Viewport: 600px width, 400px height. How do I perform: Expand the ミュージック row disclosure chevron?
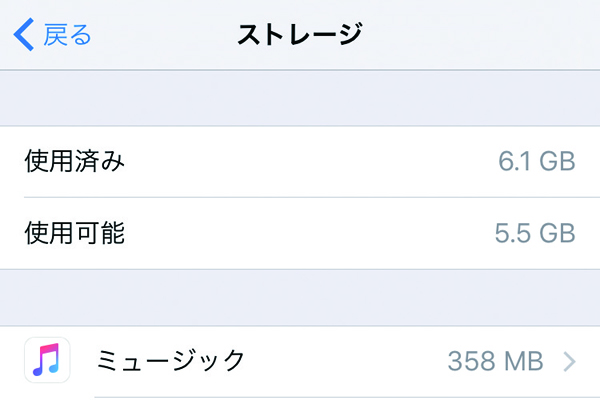pos(570,361)
